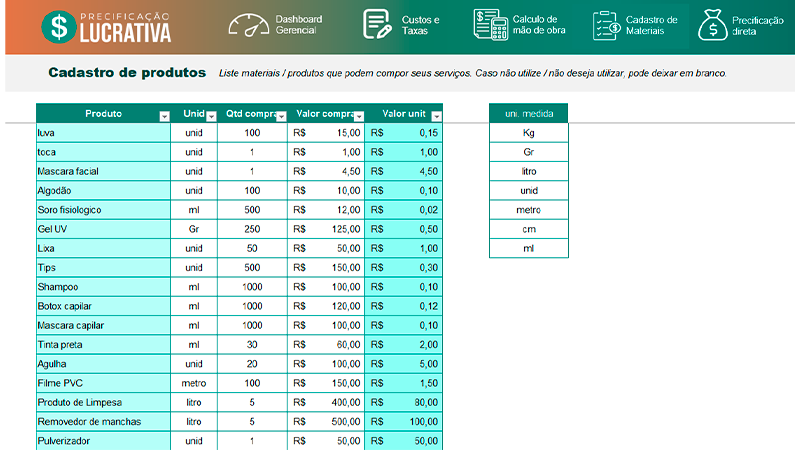Expand the Produto column filter dropdown
Screen dimensions: 800x450
pos(164,117)
